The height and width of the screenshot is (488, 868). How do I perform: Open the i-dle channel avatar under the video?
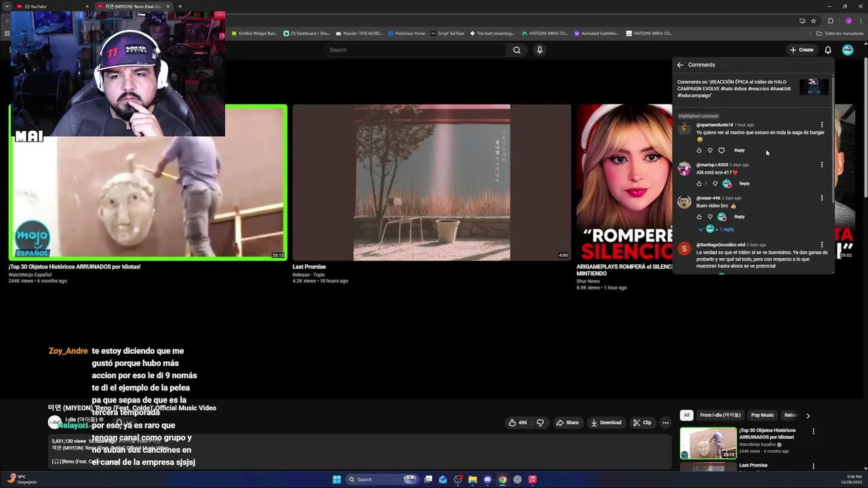coord(54,422)
